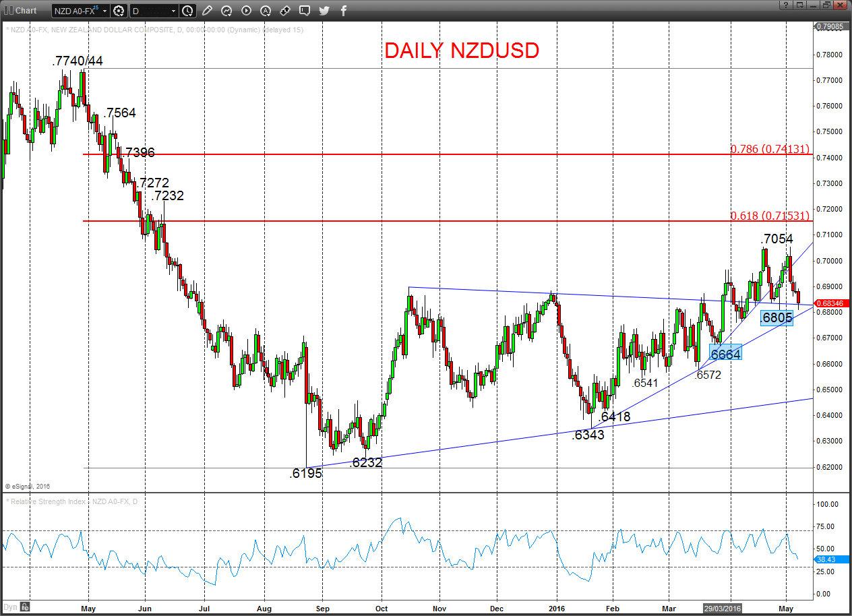The width and height of the screenshot is (852, 616).
Task: Click the time template clock icon
Action: click(x=187, y=11)
